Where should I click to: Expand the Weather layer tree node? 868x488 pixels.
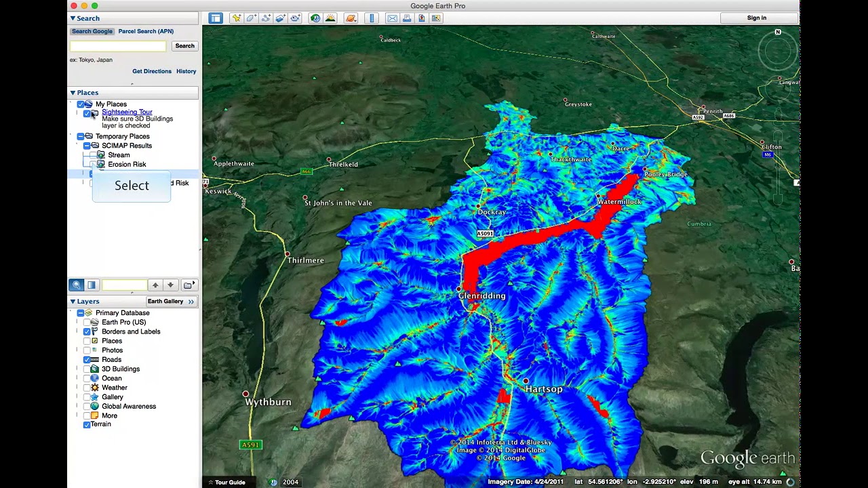coord(77,388)
